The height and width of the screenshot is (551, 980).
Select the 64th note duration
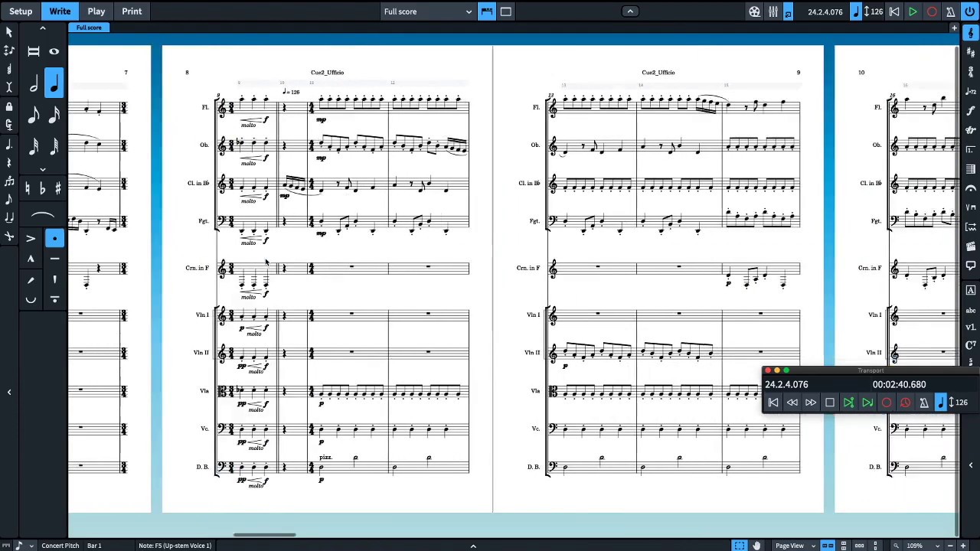coord(54,147)
